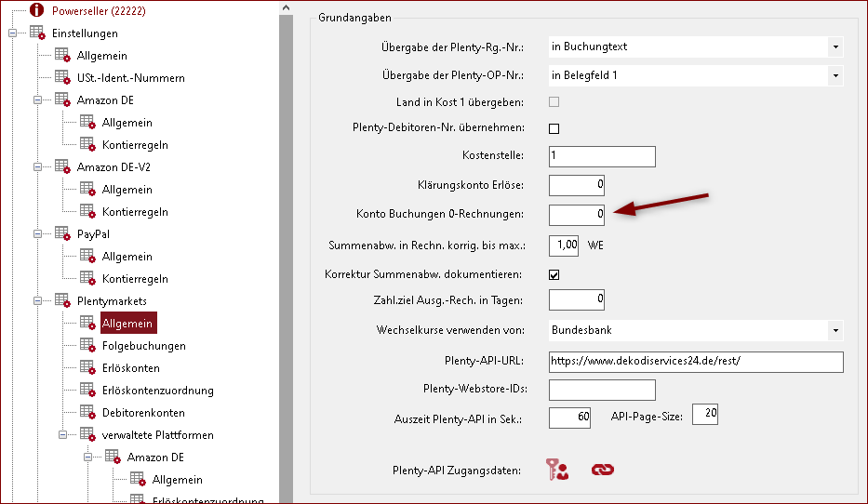The width and height of the screenshot is (868, 504).
Task: Click the Konto Buchungen 0-Rechnungen field
Action: (577, 215)
